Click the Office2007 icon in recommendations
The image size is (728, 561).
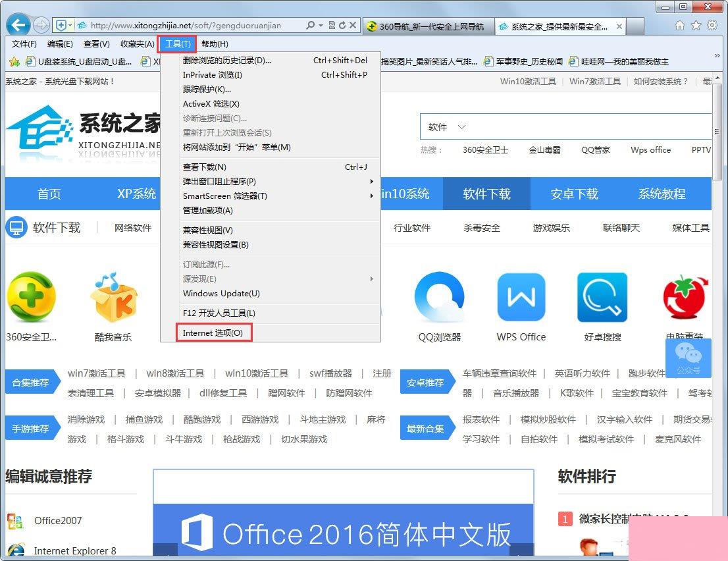(x=15, y=521)
